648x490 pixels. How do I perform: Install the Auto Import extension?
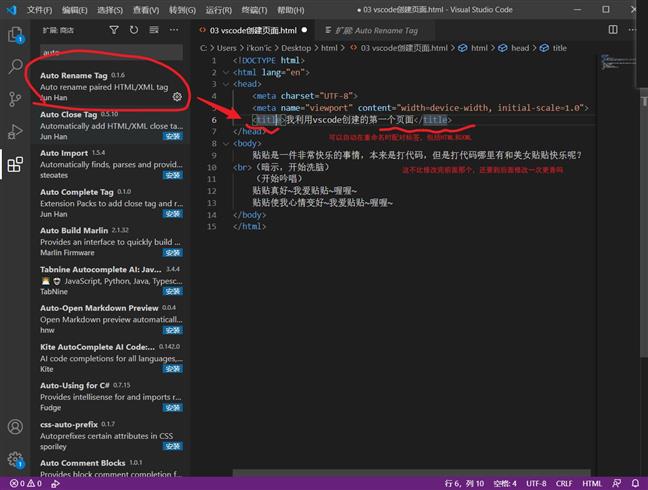(x=173, y=175)
